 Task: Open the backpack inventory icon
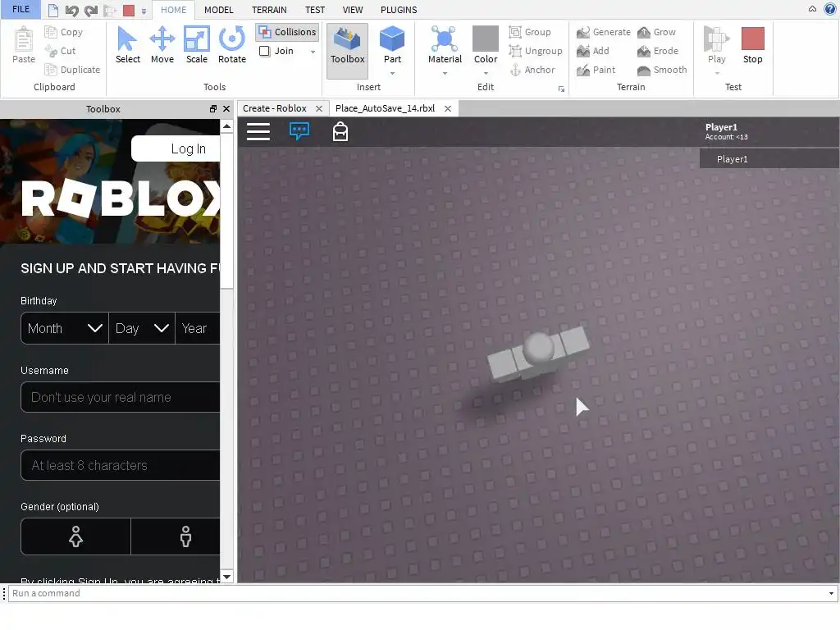click(x=340, y=131)
